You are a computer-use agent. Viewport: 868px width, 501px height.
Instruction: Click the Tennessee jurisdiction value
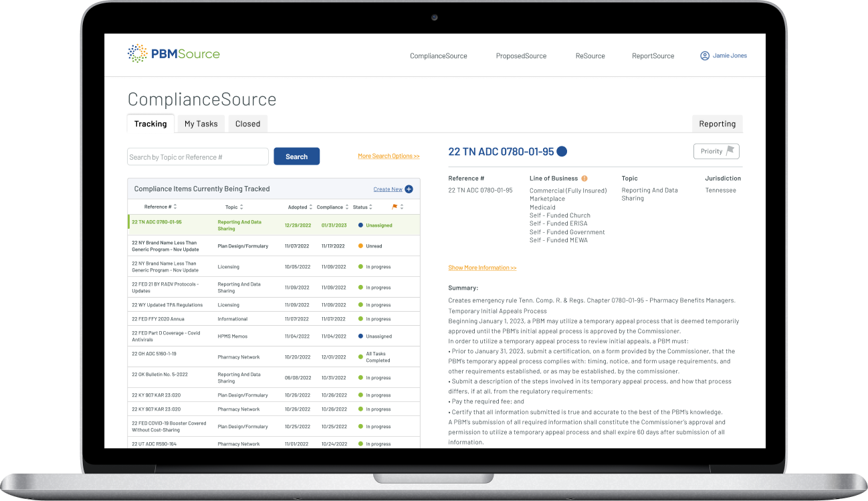(x=721, y=191)
